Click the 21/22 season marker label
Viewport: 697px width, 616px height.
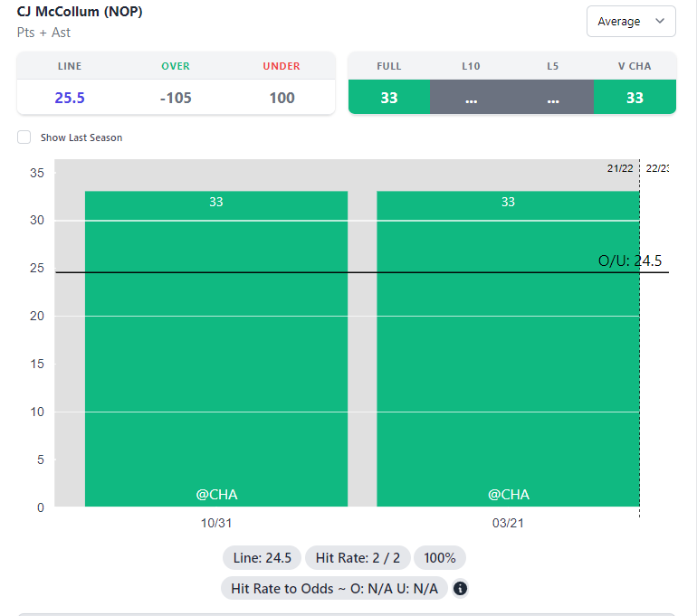tap(620, 168)
